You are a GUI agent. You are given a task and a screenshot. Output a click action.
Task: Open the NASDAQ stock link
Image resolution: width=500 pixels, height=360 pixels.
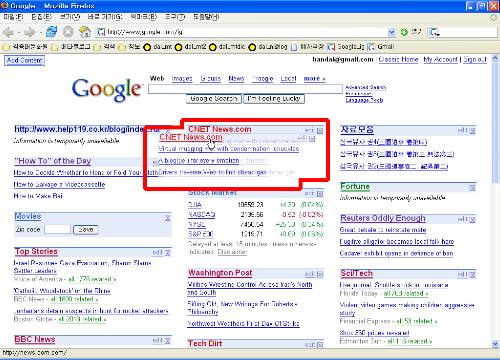201,215
